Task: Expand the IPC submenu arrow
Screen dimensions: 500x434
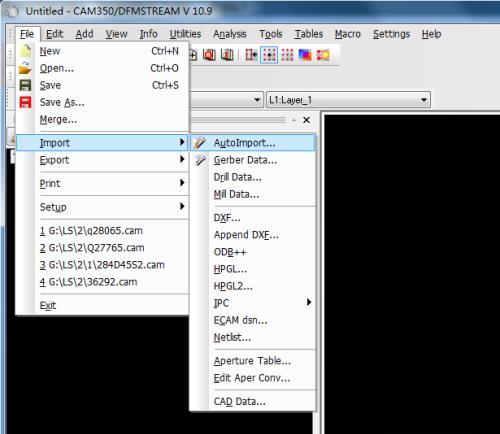Action: coord(309,302)
